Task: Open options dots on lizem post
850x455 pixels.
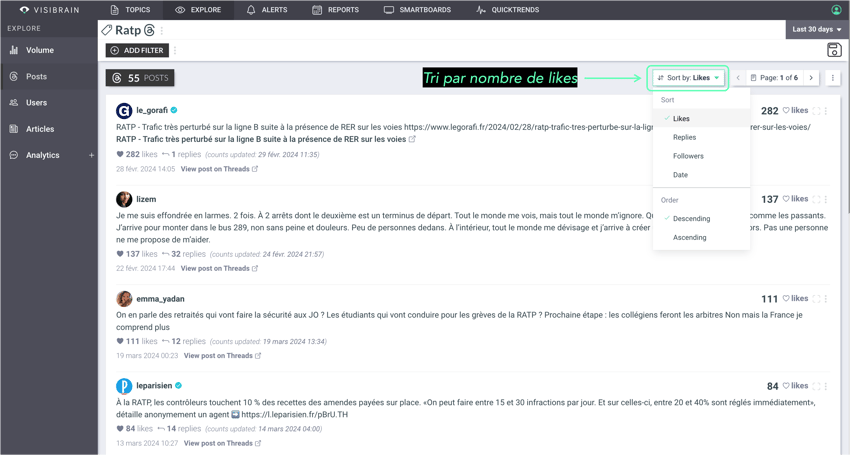Action: [x=826, y=199]
